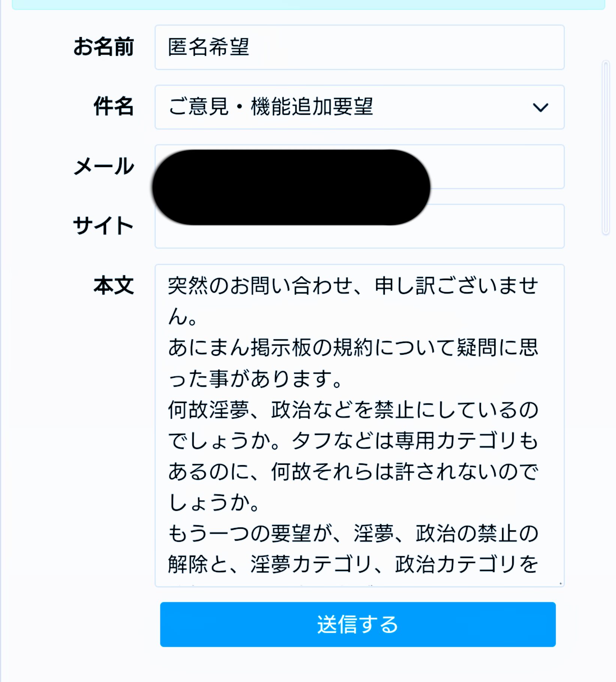Click the resize handle of the 本文 textarea
616x682 pixels.
[x=560, y=583]
